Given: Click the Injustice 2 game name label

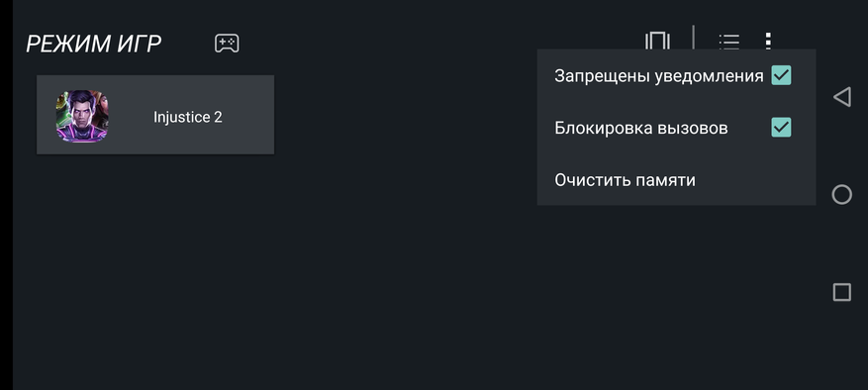Looking at the screenshot, I should pos(188,118).
